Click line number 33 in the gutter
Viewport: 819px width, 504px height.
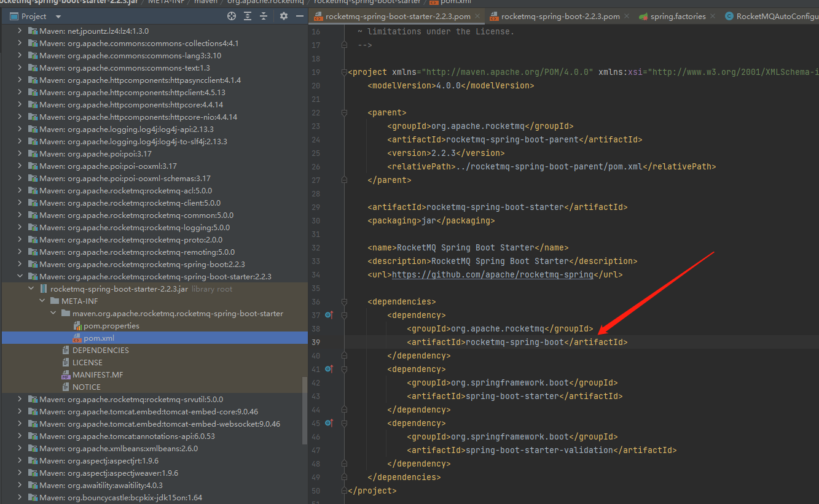tap(316, 261)
